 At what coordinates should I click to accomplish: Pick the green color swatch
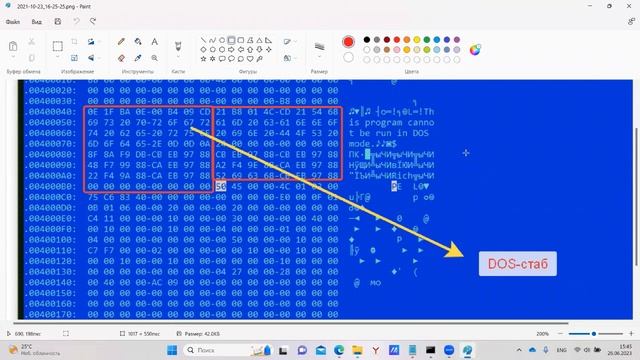(x=427, y=40)
